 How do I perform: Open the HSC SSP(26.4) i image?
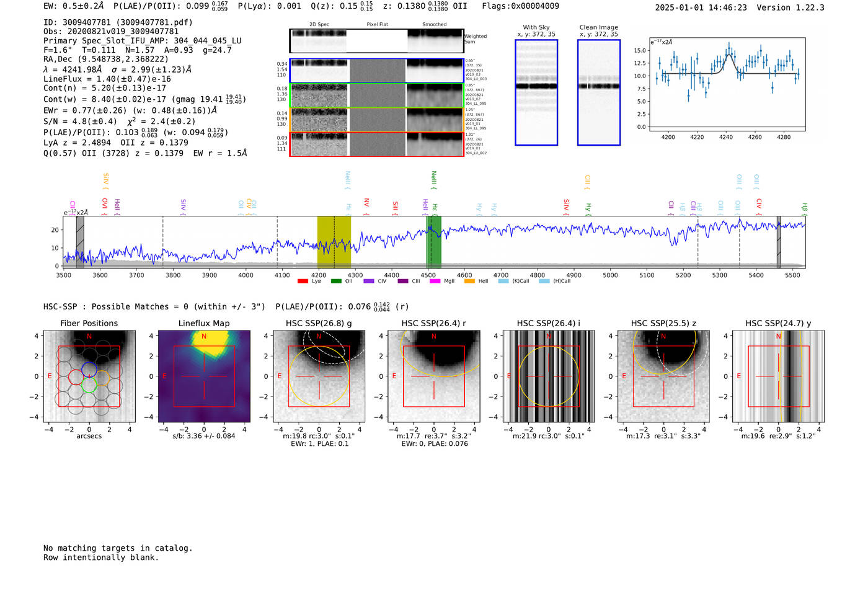coord(549,376)
